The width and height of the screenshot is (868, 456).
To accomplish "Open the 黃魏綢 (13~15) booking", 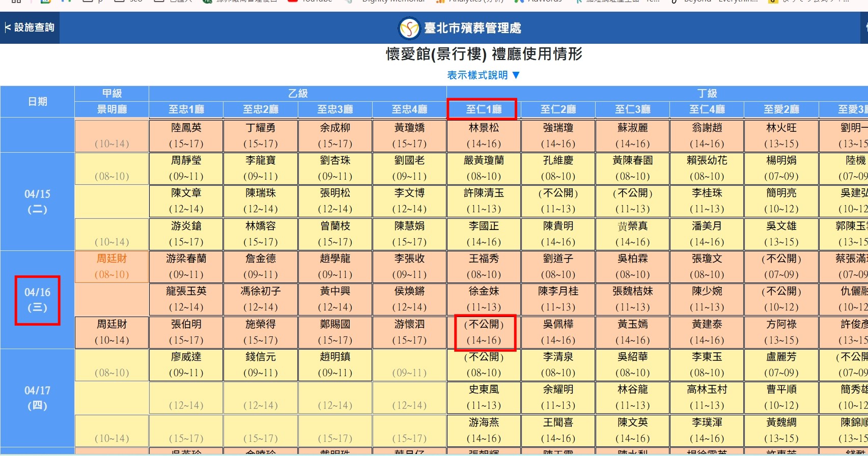I will coord(781,431).
